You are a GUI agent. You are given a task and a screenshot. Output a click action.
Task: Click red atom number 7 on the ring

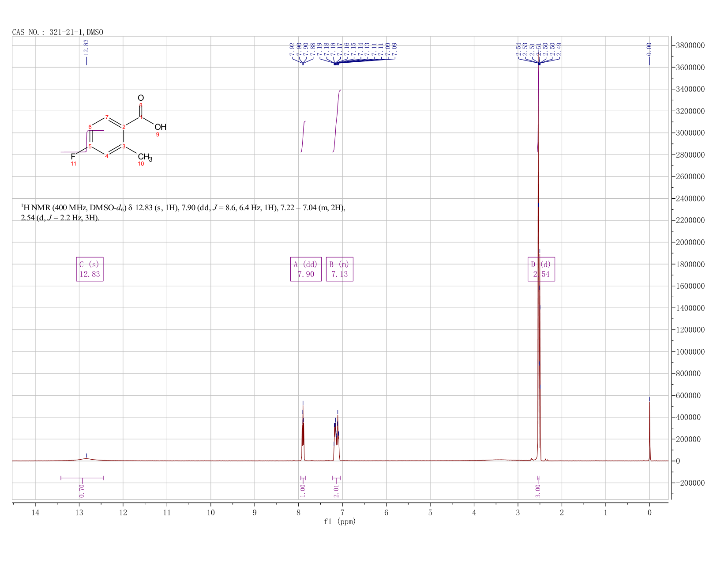[107, 117]
